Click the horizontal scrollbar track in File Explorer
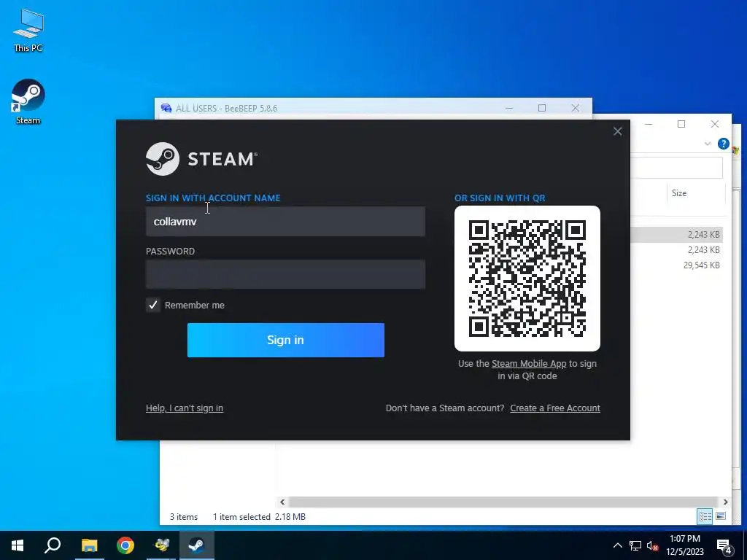The width and height of the screenshot is (747, 560). tap(503, 502)
